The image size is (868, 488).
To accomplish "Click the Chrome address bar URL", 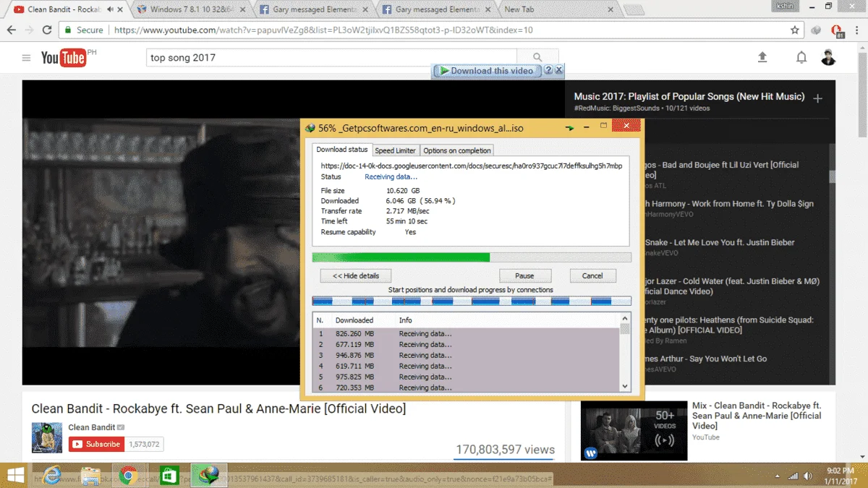I will point(323,30).
